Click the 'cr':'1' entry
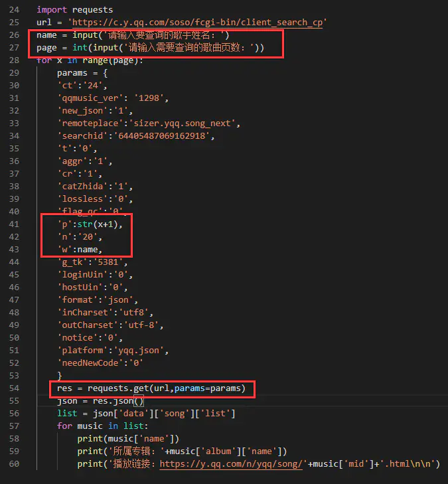 80,174
